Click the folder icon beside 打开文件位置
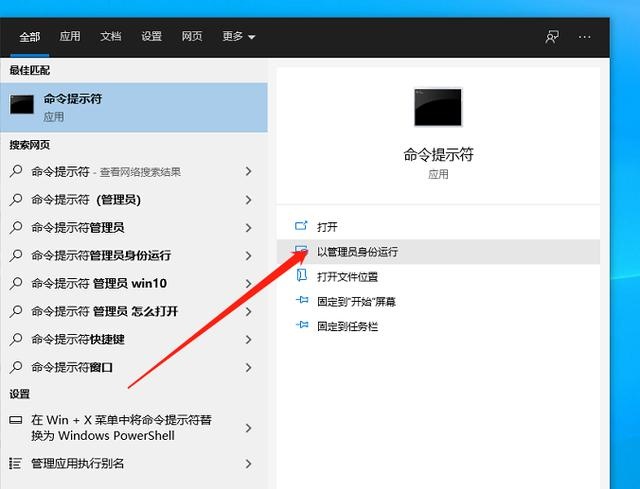This screenshot has width=640, height=489. click(301, 275)
